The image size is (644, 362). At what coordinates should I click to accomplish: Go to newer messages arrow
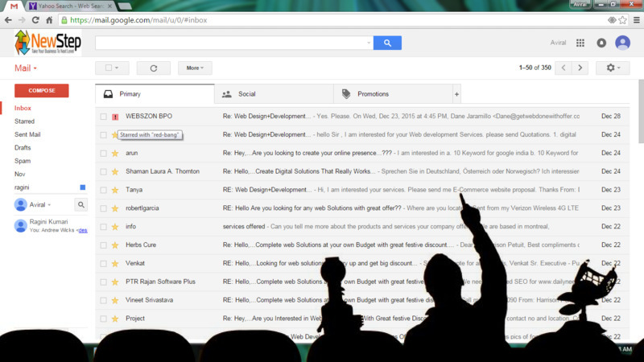[563, 68]
